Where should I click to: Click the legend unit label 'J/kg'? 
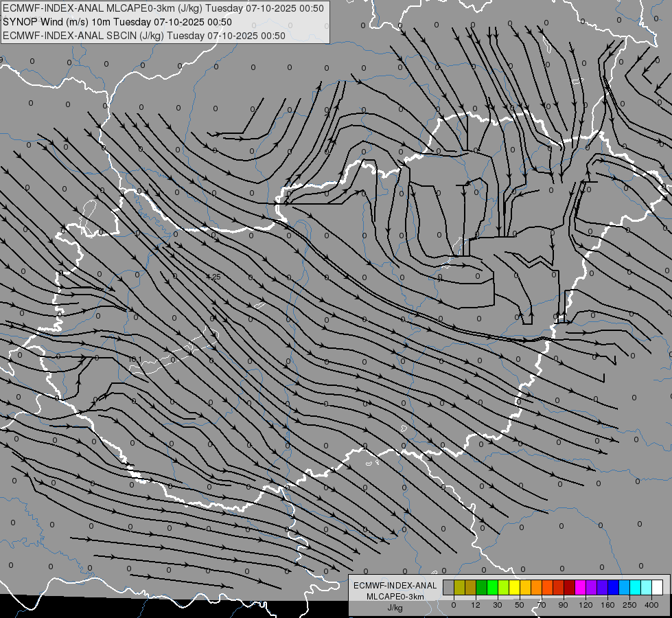click(395, 608)
